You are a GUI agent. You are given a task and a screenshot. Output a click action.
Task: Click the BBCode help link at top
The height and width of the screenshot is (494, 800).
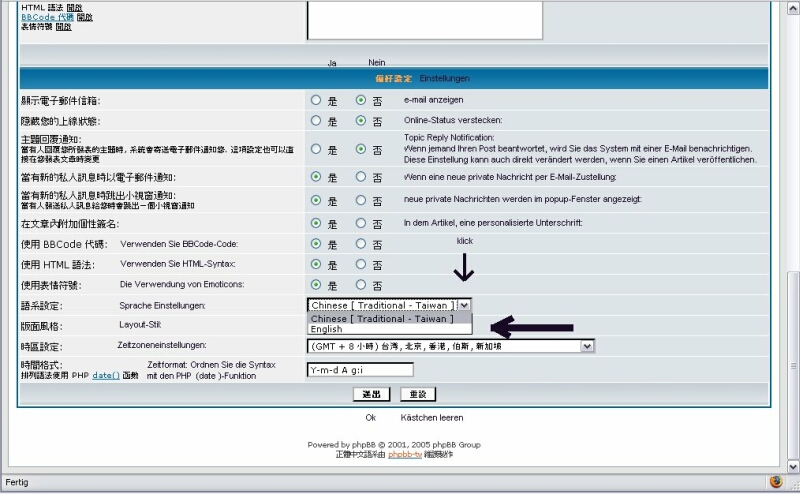47,17
